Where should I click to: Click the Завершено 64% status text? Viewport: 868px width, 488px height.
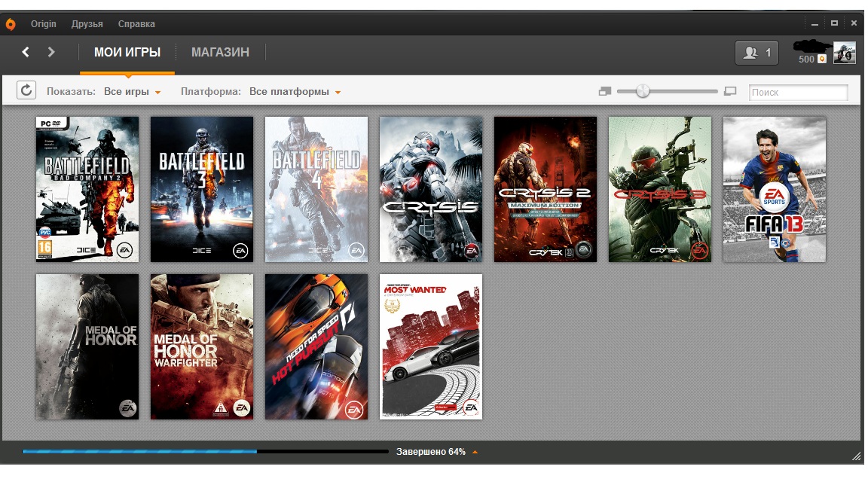[x=431, y=452]
